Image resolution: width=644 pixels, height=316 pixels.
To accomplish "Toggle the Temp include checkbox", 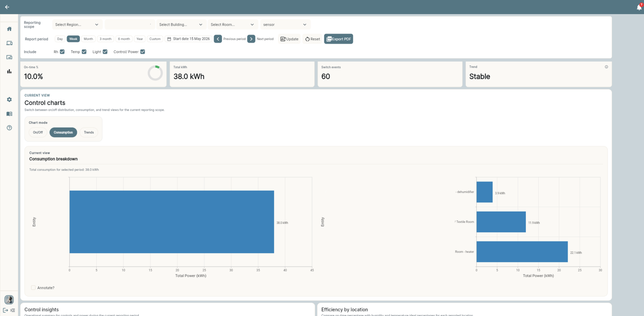I will pyautogui.click(x=84, y=52).
